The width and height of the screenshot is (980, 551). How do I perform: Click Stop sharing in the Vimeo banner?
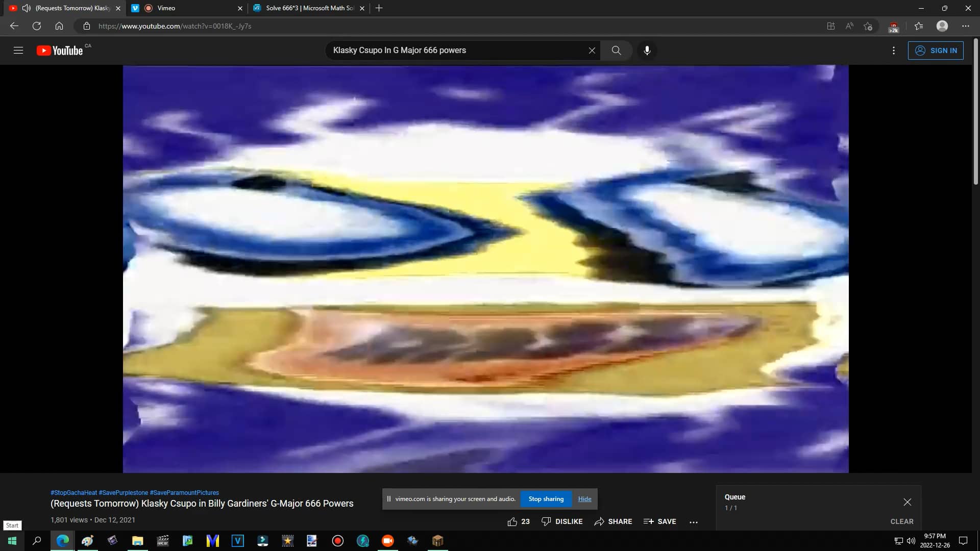(546, 498)
